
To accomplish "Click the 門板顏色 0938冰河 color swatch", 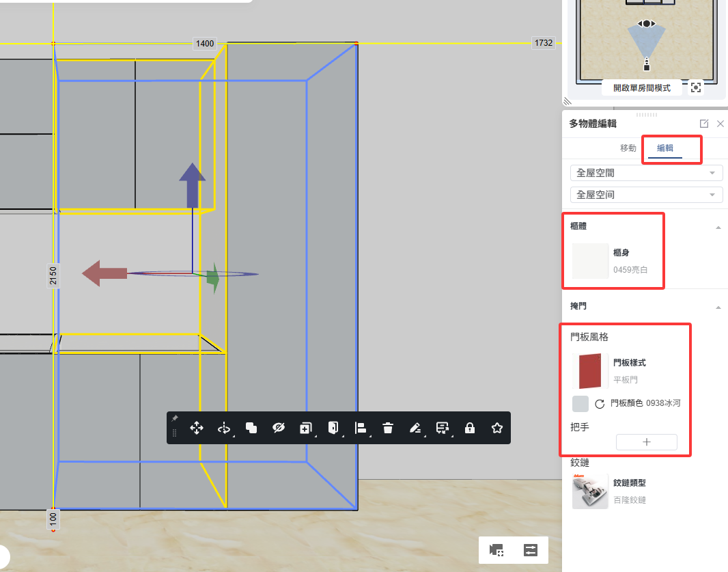I will [580, 403].
